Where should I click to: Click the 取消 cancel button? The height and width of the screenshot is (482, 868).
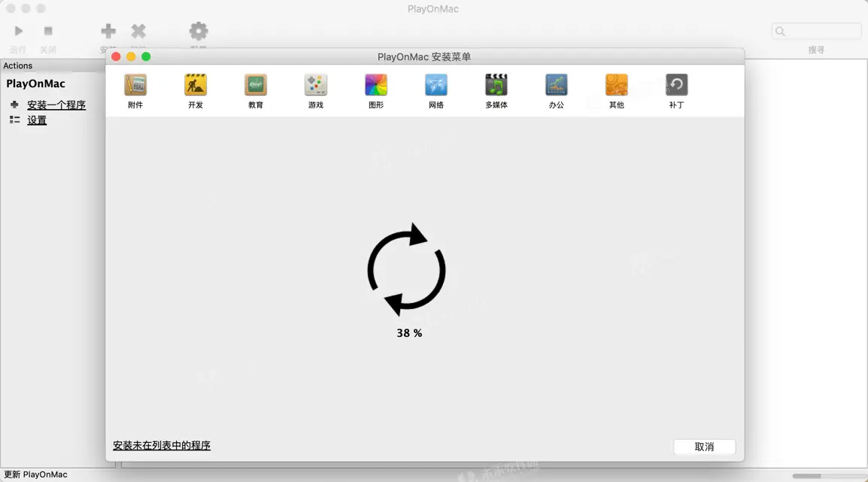[x=704, y=447]
